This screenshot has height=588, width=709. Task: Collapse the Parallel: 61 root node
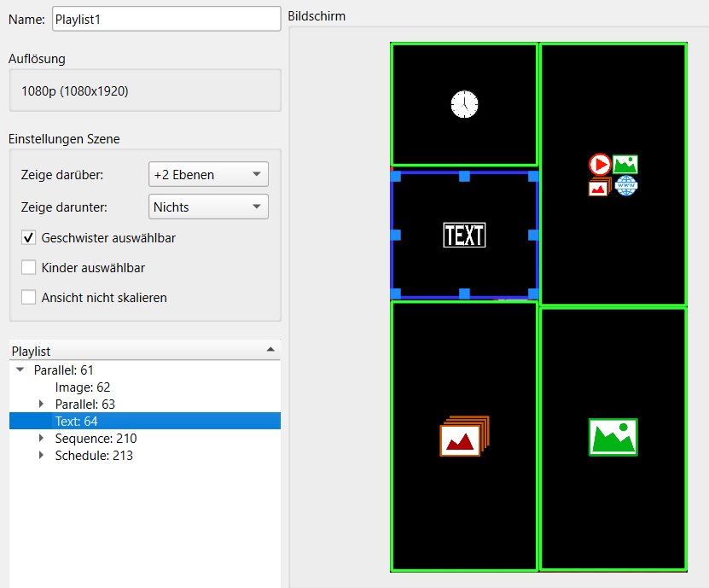click(20, 370)
